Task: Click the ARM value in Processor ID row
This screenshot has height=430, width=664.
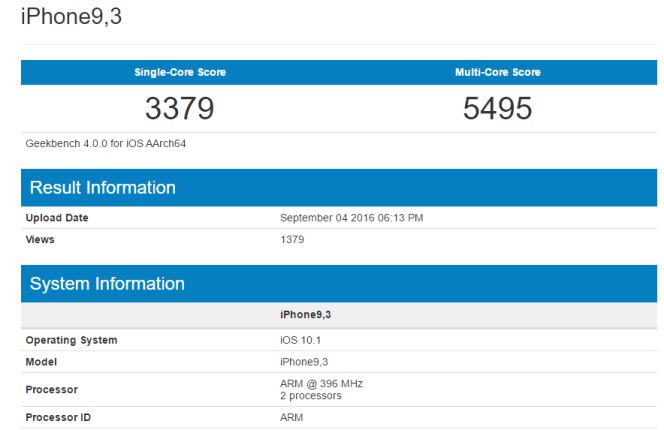Action: 291,417
